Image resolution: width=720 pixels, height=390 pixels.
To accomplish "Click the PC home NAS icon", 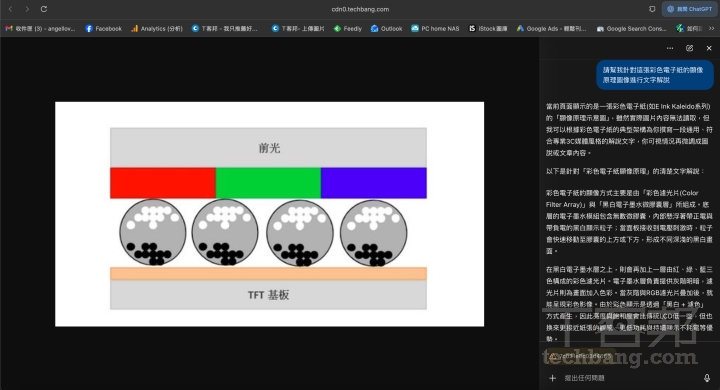I will (415, 28).
